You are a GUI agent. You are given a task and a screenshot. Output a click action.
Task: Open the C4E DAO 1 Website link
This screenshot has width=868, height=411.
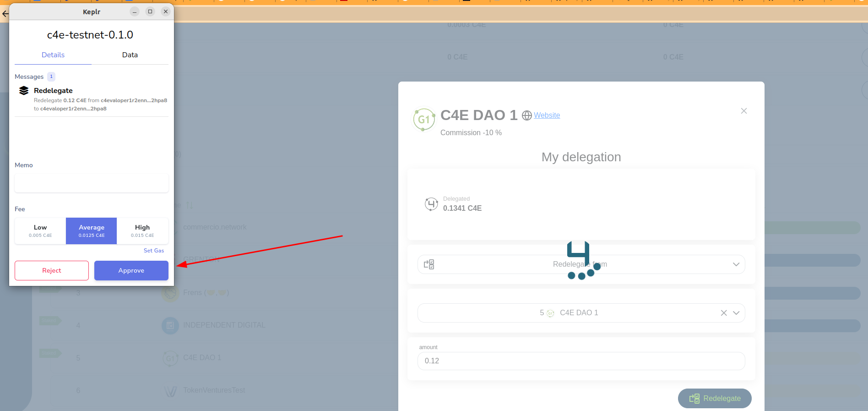547,115
